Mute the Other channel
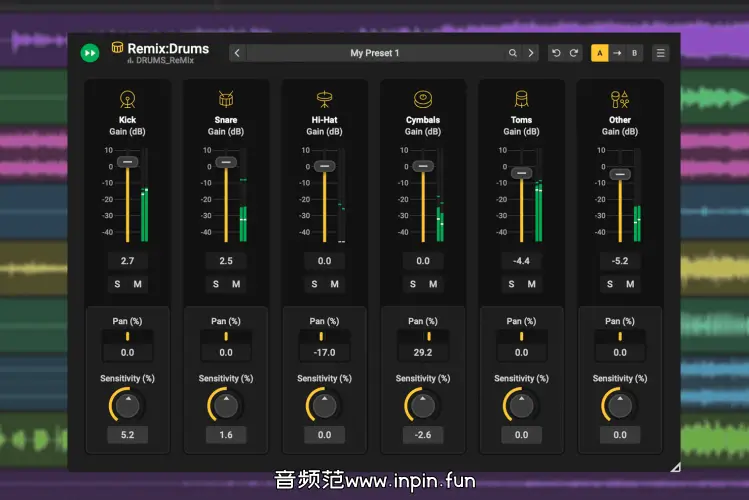749x500 pixels. 630,284
